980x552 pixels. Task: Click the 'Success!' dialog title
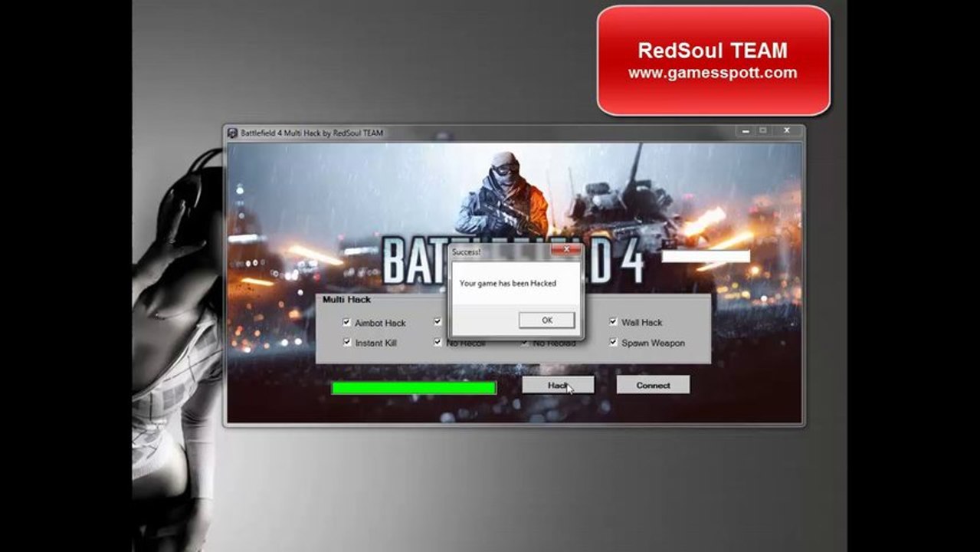(467, 251)
